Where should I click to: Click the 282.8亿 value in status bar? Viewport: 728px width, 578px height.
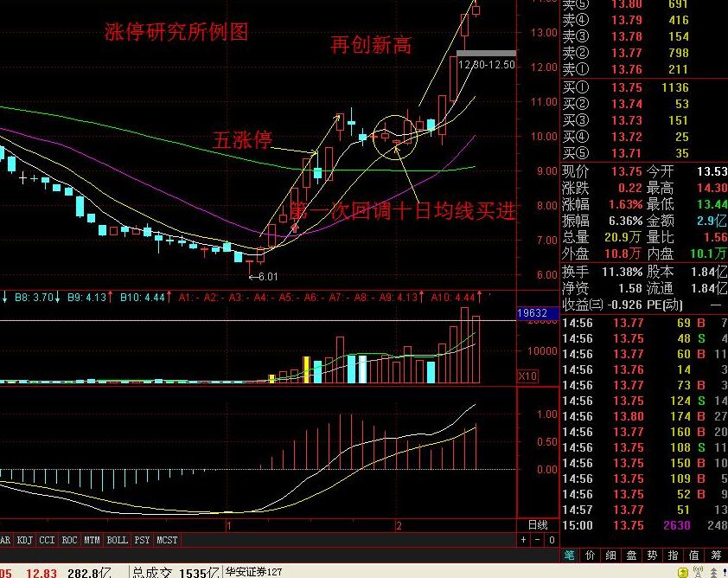tap(89, 573)
